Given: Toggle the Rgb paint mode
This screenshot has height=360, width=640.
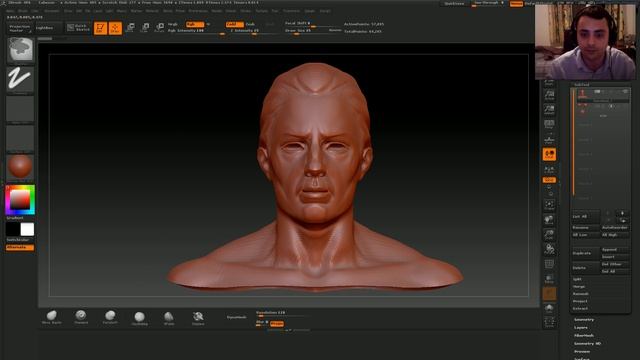Looking at the screenshot, I should tap(195, 24).
